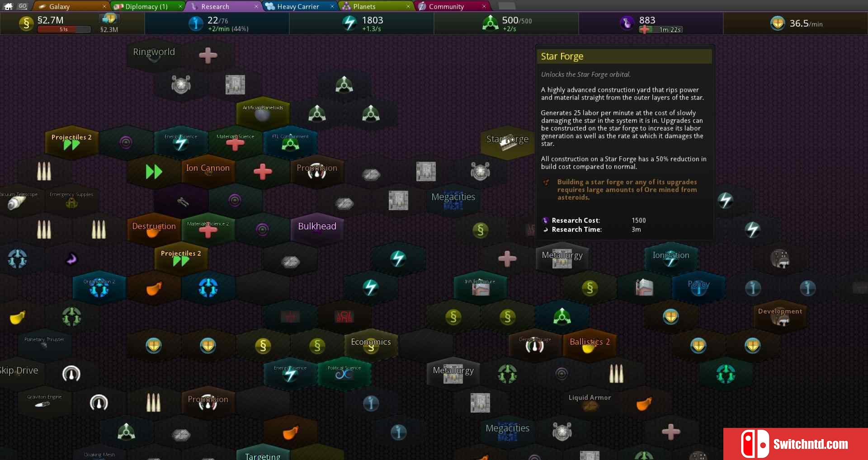This screenshot has width=868, height=460.
Task: Click the FTL resource icon
Action: (490, 23)
